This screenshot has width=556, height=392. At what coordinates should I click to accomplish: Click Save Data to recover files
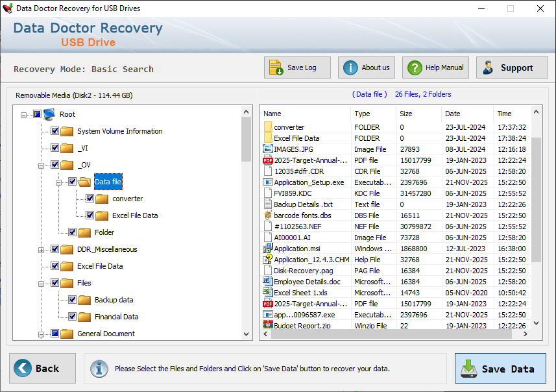[500, 368]
